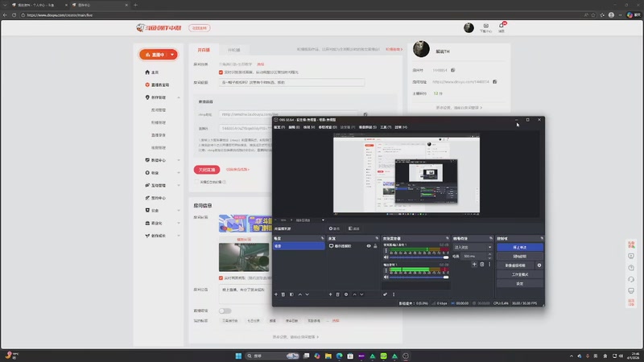
Task: Open the OBS Tools menu
Action: [x=386, y=127]
